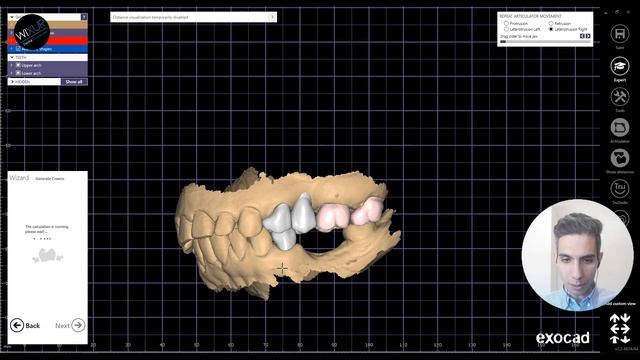Click the Next button in Wizard
640x360 pixels.
(x=70, y=325)
